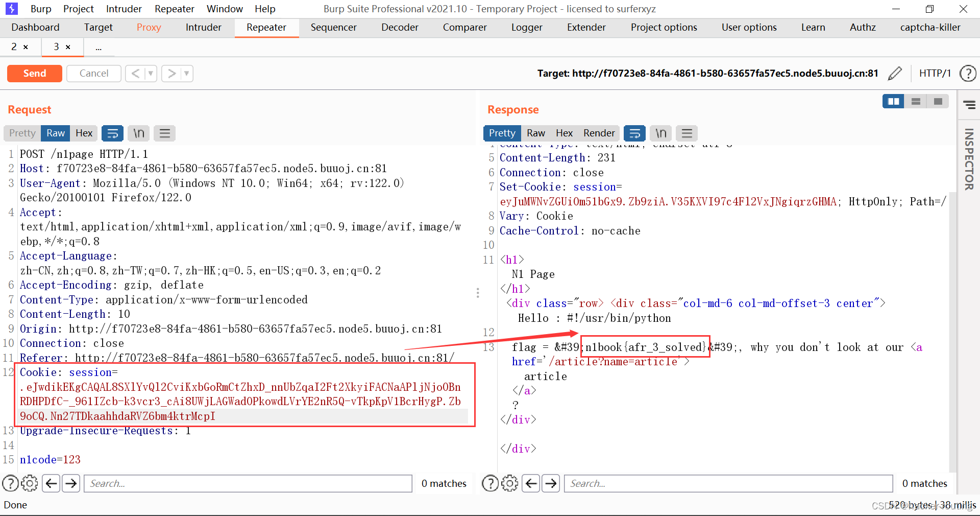Open the captcha-killer extension tab
Image resolution: width=980 pixels, height=516 pixels.
pyautogui.click(x=930, y=28)
